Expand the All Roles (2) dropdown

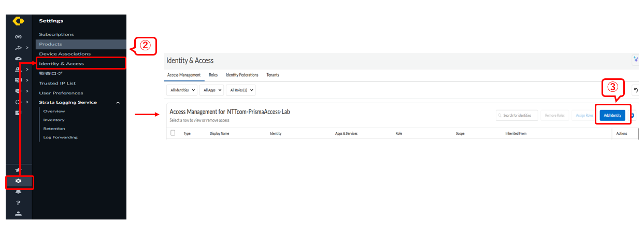pos(241,90)
